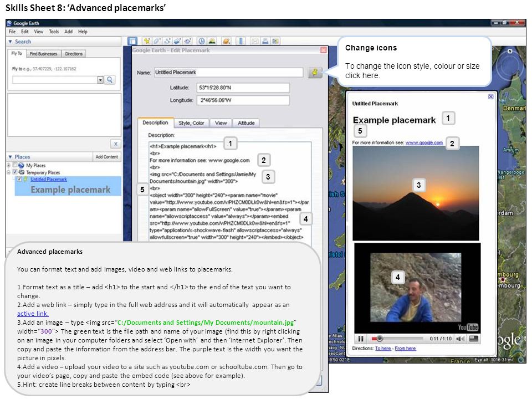Click the magnifier search button in Fly To
This screenshot has height=399, width=532.
(x=110, y=80)
